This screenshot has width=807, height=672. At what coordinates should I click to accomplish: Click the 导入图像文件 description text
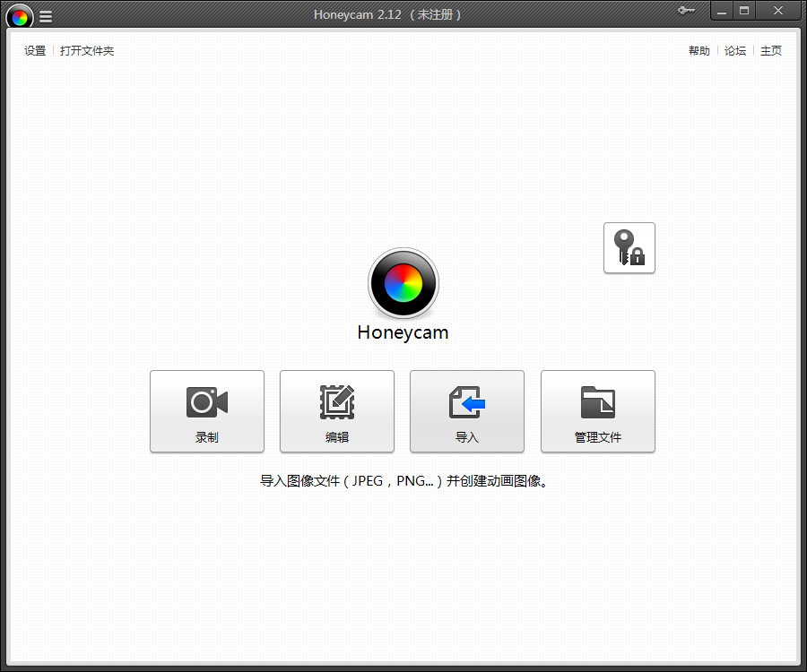pyautogui.click(x=403, y=481)
